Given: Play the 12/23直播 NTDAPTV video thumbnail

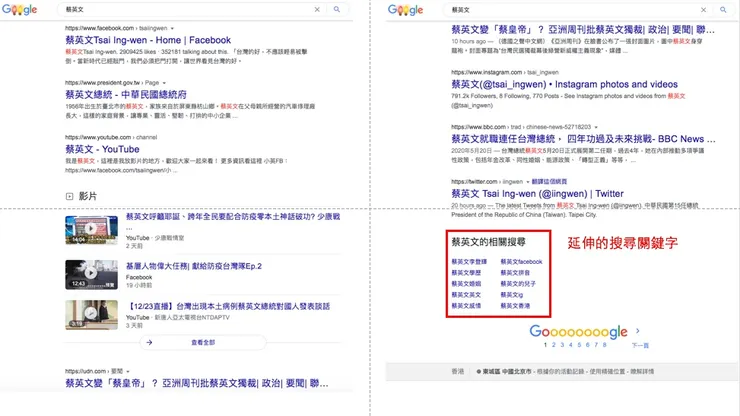Looking at the screenshot, I should pyautogui.click(x=92, y=314).
